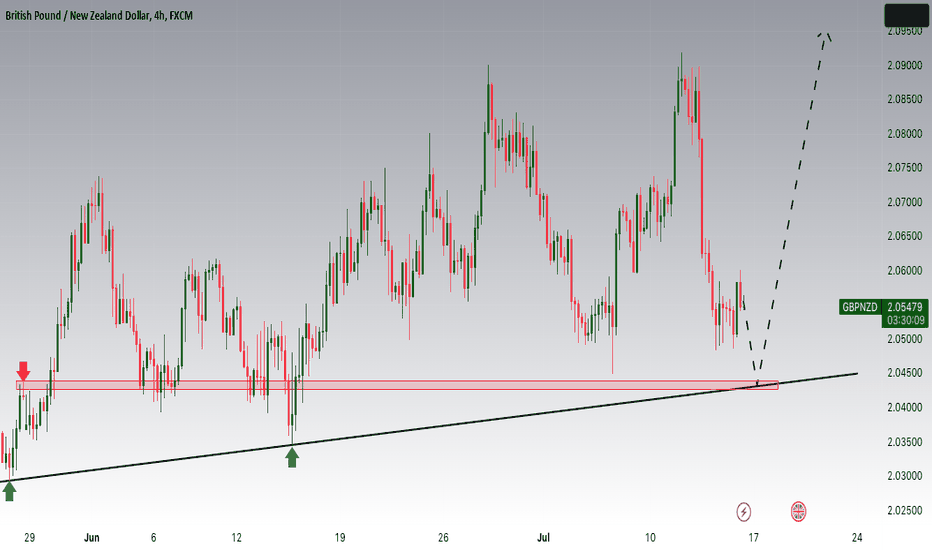
Task: Click the 2.06000 price axis label
Action: pos(905,271)
